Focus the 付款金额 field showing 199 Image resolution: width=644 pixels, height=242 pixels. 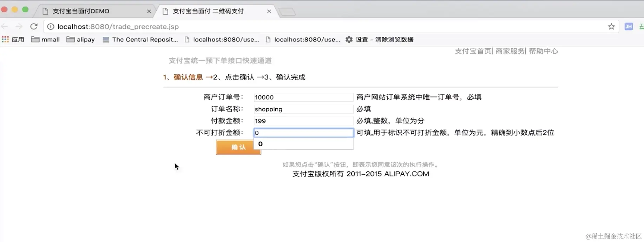pyautogui.click(x=303, y=121)
